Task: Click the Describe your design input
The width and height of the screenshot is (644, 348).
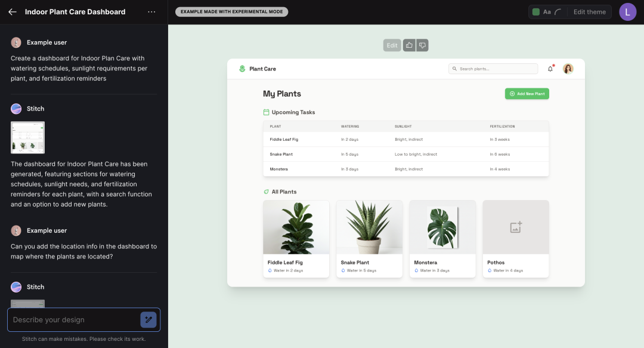Action: pos(74,319)
